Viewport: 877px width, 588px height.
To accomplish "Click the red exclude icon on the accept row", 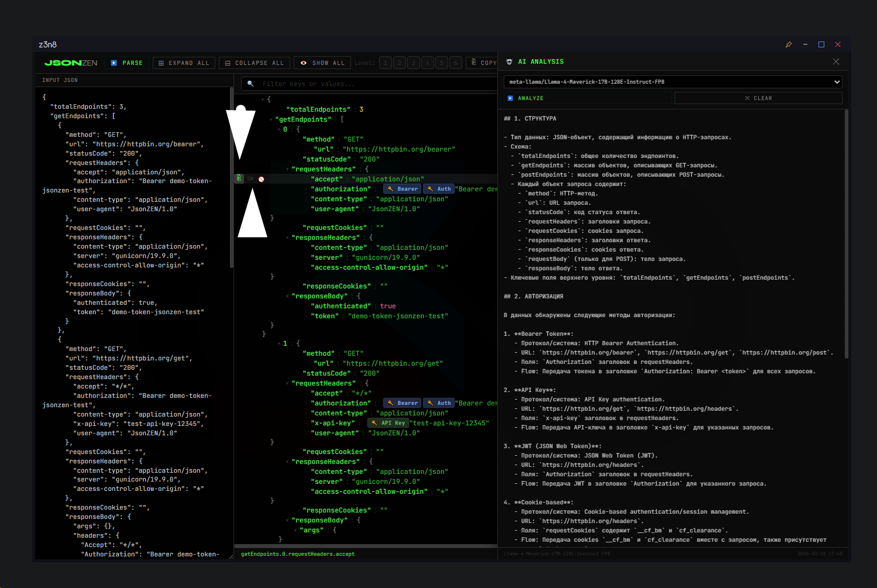I will (x=262, y=179).
